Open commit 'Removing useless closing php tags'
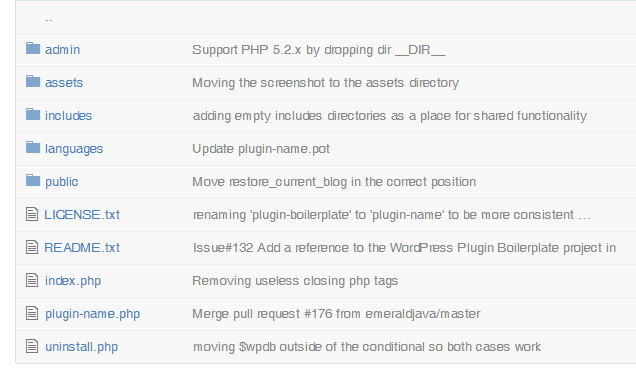This screenshot has height=369, width=636. [x=295, y=281]
